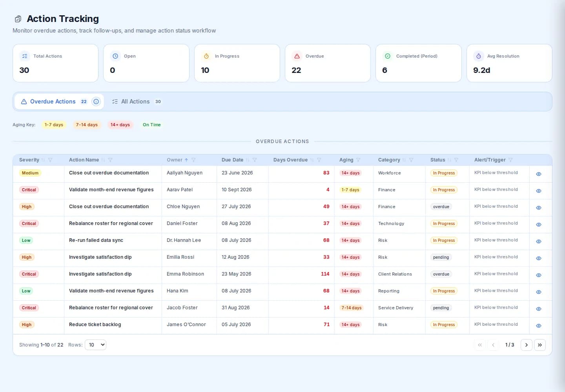View details eye icon for Chloe Nguyen row
This screenshot has width=565, height=392.
(539, 208)
